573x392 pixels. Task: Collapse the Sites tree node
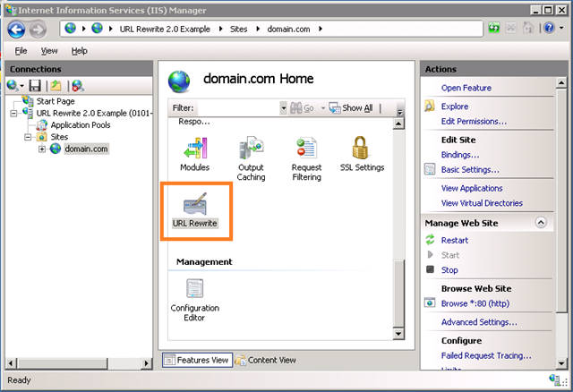28,137
